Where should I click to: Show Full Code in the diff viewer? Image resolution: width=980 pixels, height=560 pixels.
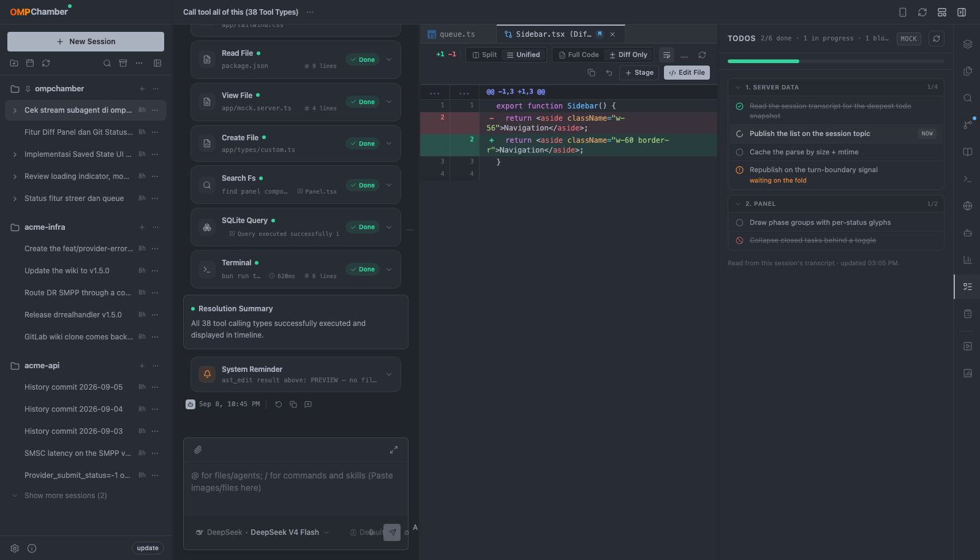[x=579, y=55]
